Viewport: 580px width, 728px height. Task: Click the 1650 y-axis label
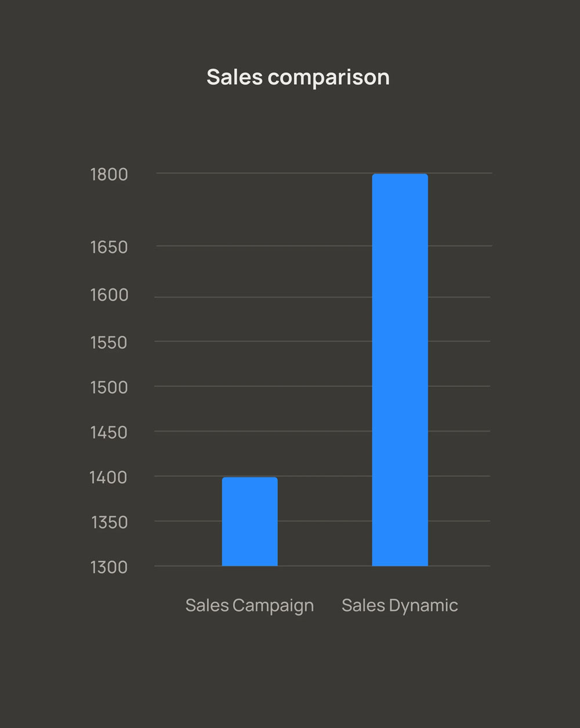point(109,247)
